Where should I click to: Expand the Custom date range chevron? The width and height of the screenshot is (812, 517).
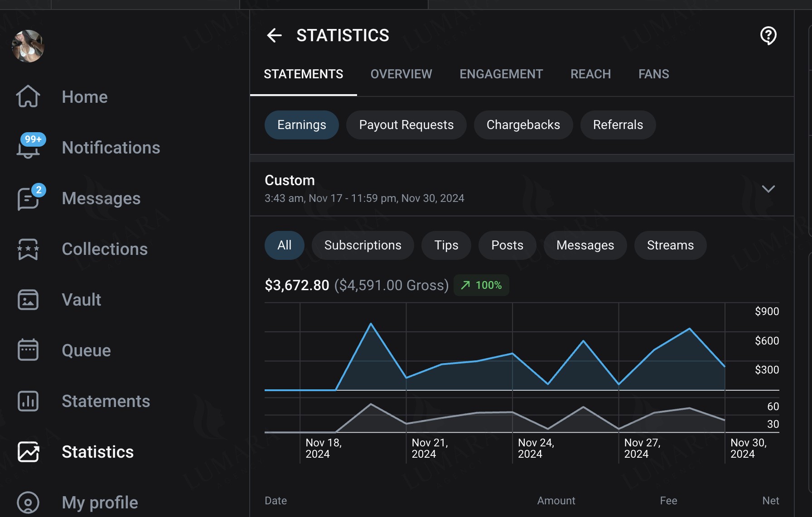(x=768, y=189)
